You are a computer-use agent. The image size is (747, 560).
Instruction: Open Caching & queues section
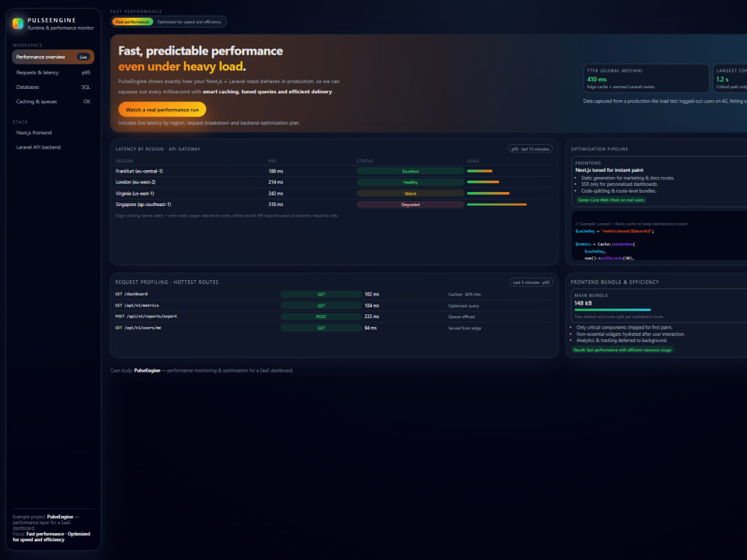(53, 102)
